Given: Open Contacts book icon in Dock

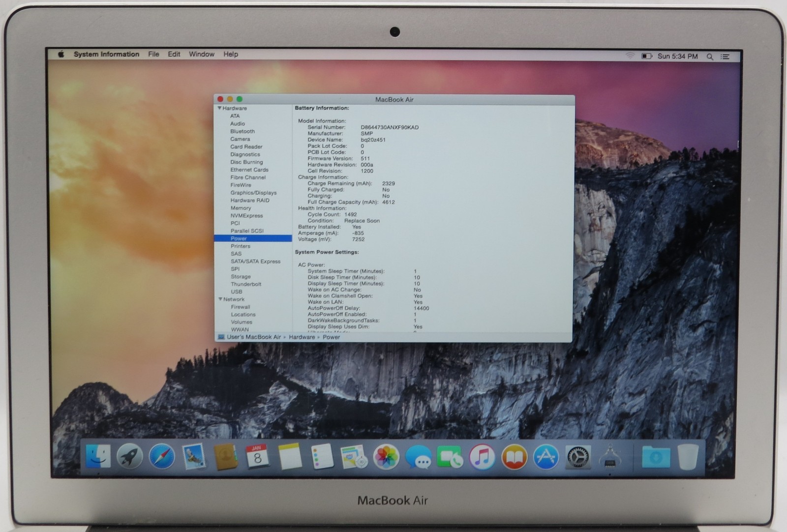Looking at the screenshot, I should click(226, 456).
